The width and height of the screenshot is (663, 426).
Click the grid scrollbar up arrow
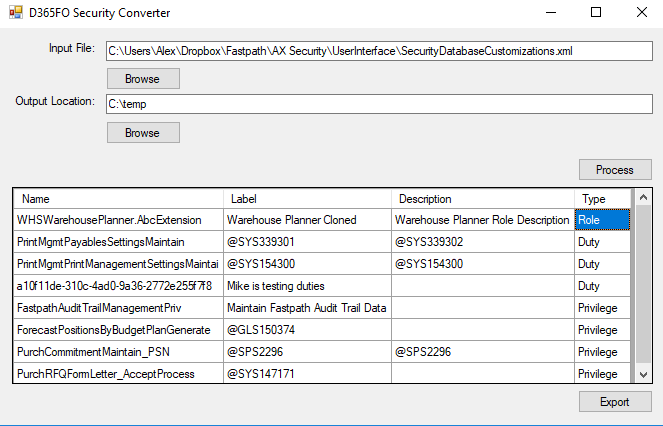point(644,198)
